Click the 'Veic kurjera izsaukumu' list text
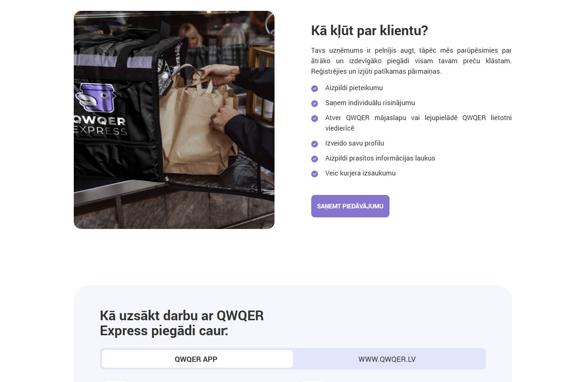The width and height of the screenshot is (588, 382). pos(360,173)
